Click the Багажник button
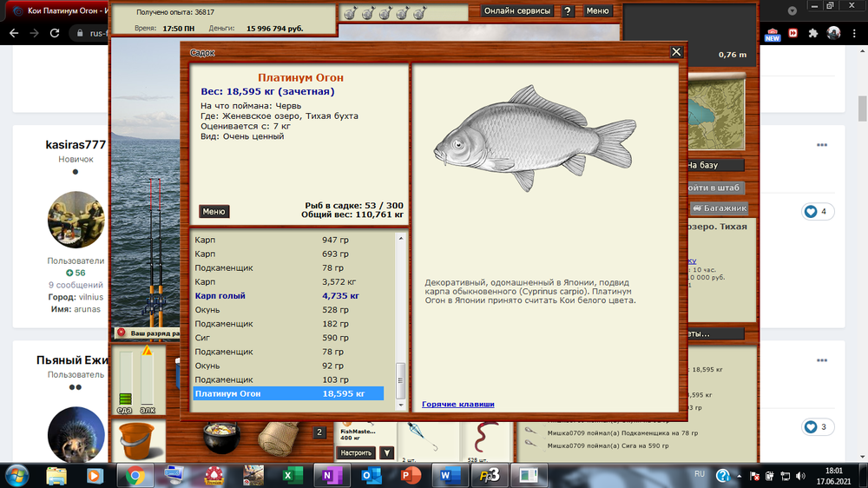 point(719,208)
